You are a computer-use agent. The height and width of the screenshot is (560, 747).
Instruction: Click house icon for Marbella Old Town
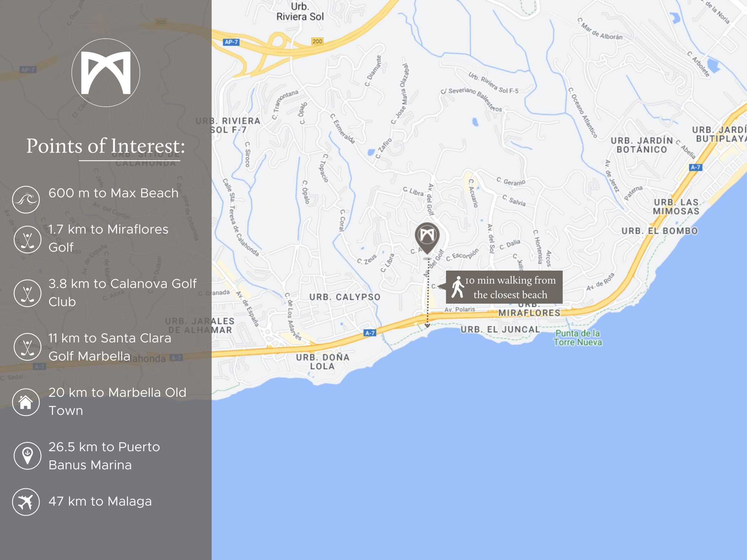[26, 402]
